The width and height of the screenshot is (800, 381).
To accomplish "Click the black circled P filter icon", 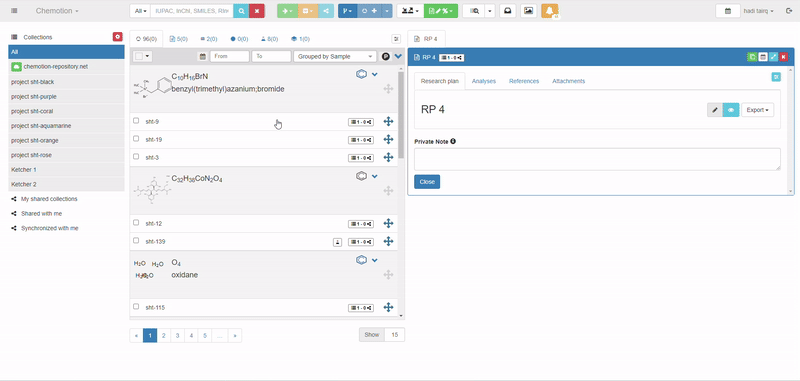I will coord(386,56).
